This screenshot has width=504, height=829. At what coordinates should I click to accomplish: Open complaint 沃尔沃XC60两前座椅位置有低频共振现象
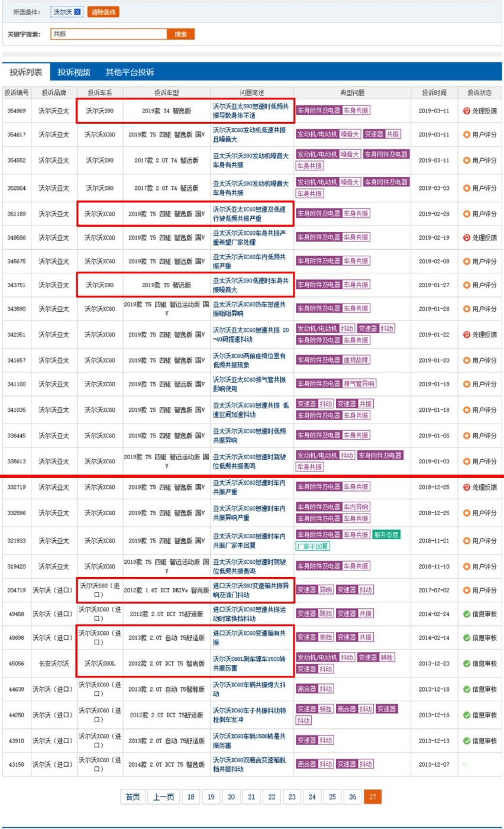click(x=249, y=360)
